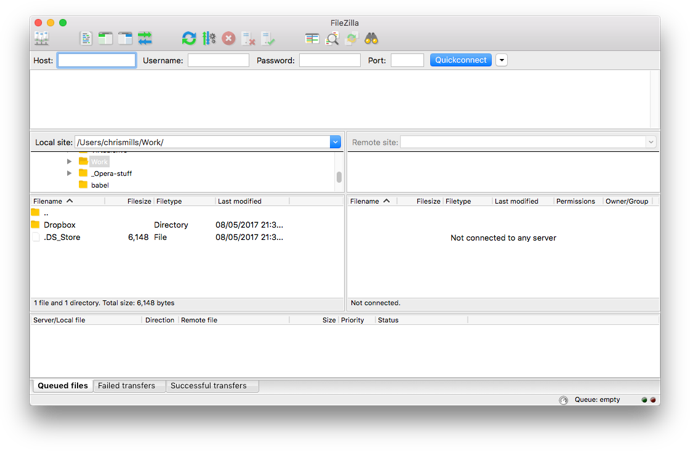Open the directory comparison icon
Viewport: 690px width, 451px height.
click(x=312, y=39)
